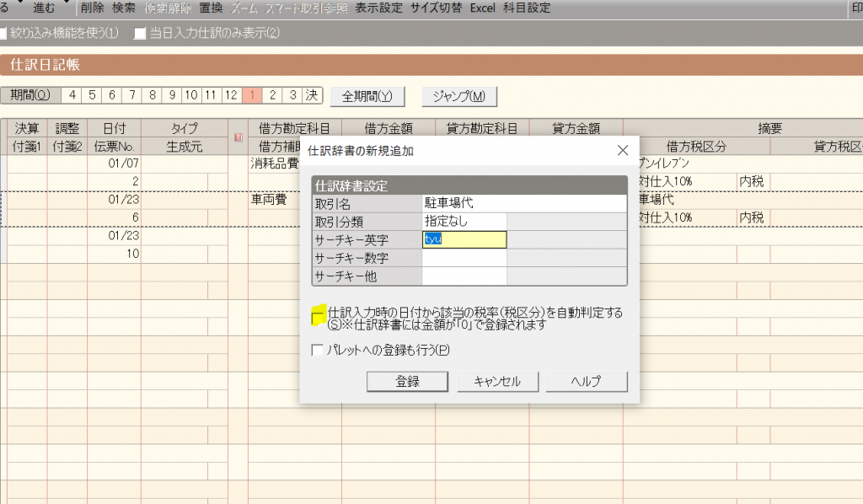Click the 登録 button
This screenshot has height=504, width=863.
pyautogui.click(x=407, y=381)
